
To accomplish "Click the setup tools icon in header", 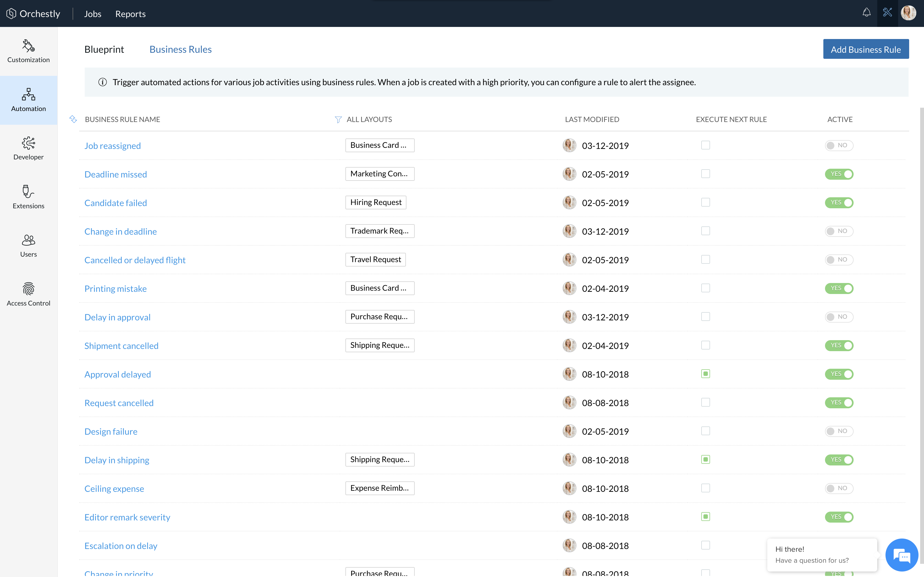I will [887, 13].
